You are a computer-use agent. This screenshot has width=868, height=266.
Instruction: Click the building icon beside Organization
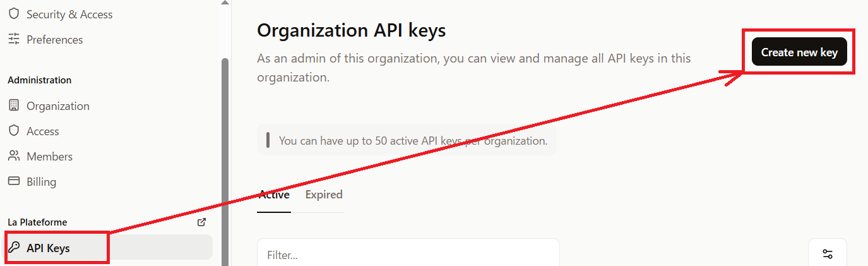tap(14, 106)
